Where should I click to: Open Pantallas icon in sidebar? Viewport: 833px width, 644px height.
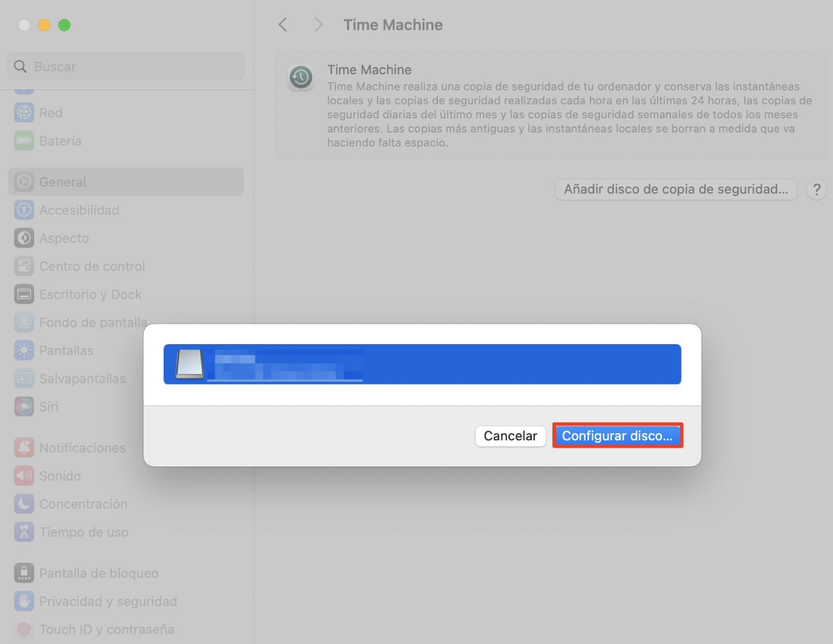24,350
